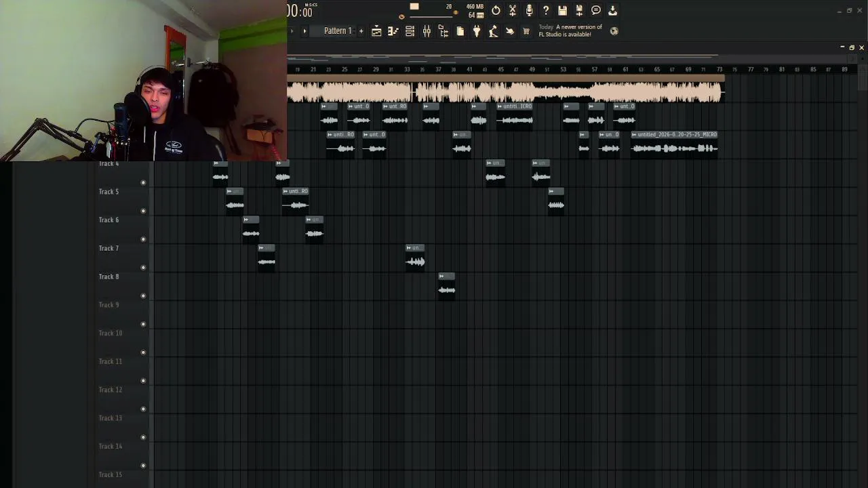Screen dimensions: 868x488
Task: Open the channel rack icon
Action: point(410,31)
